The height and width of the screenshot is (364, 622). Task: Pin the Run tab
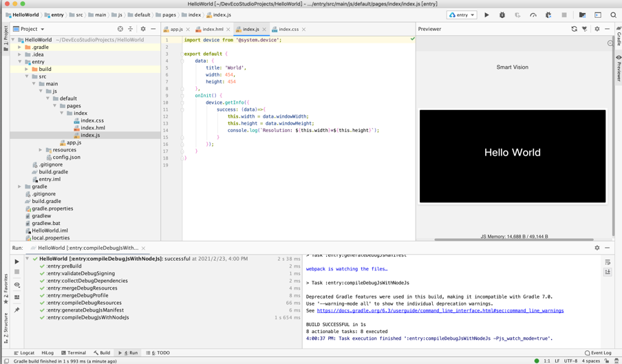point(17,310)
